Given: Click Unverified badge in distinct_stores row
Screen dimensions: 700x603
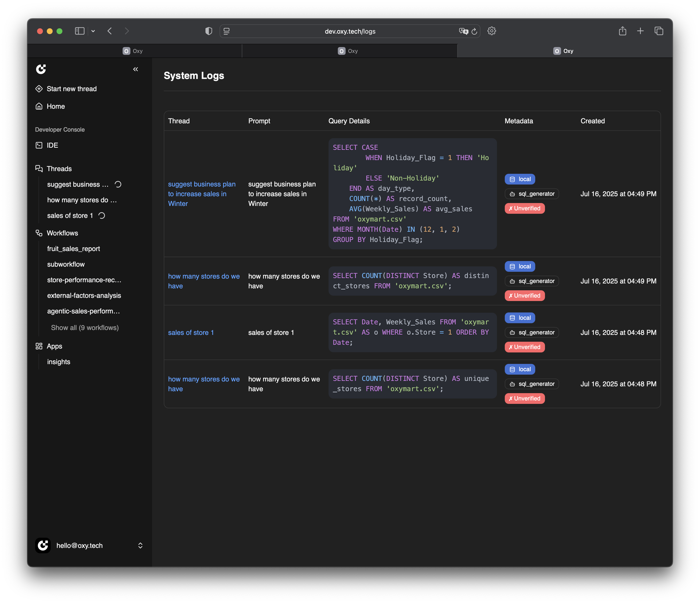Looking at the screenshot, I should tap(525, 296).
